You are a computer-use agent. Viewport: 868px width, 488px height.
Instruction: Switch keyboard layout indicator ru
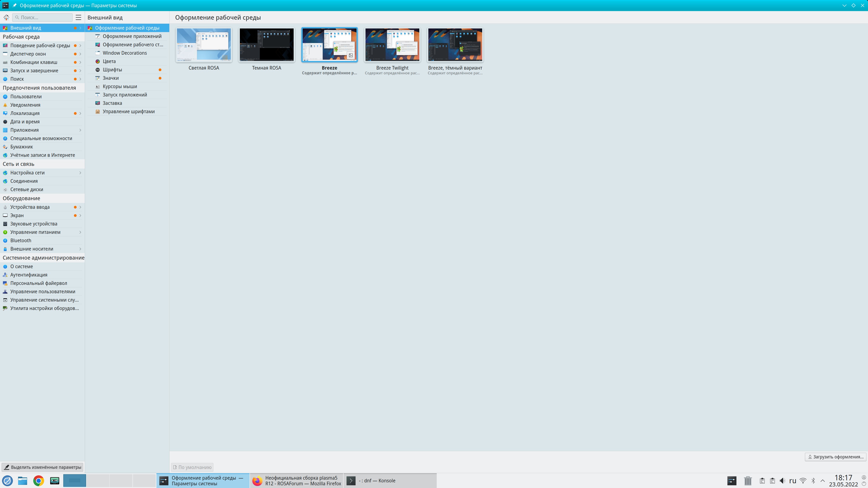tap(793, 481)
